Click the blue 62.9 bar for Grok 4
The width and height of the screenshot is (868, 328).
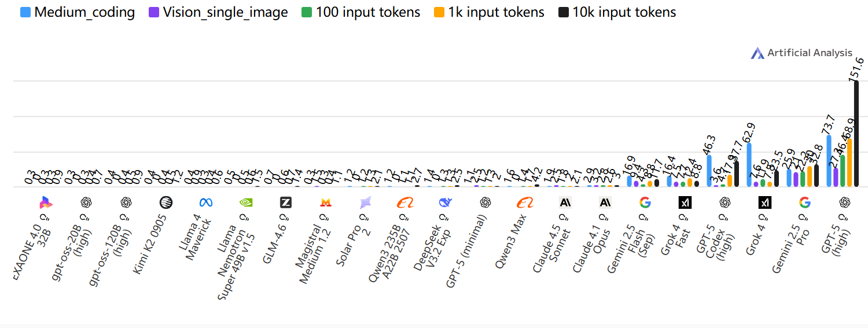tap(749, 165)
